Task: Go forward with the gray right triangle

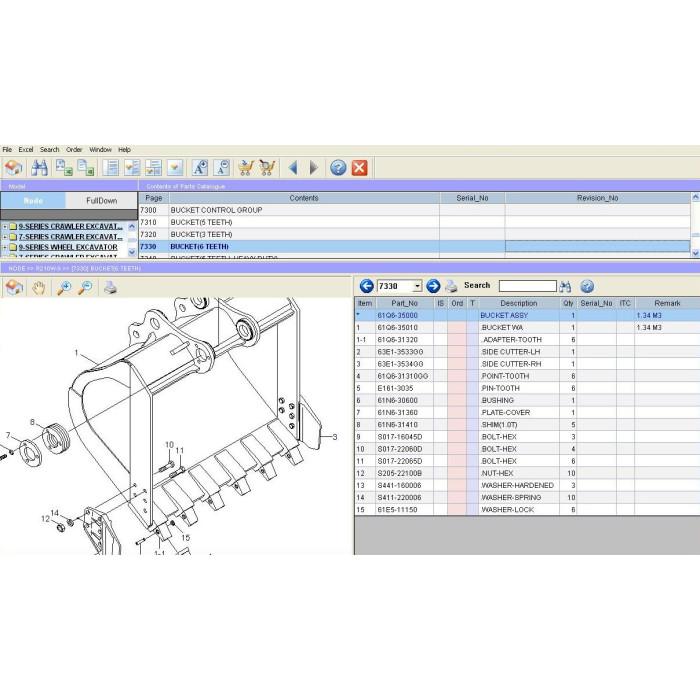Action: coord(314,168)
